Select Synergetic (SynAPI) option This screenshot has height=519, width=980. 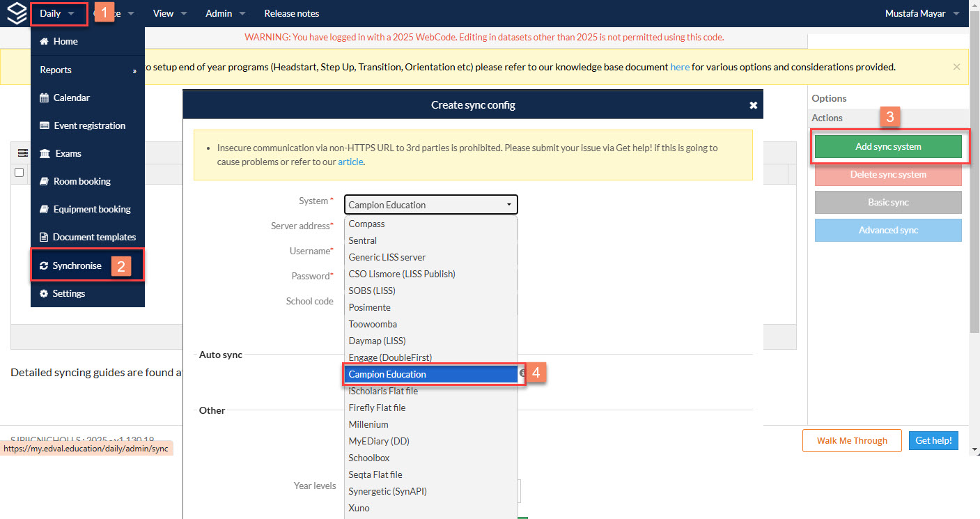pos(430,492)
